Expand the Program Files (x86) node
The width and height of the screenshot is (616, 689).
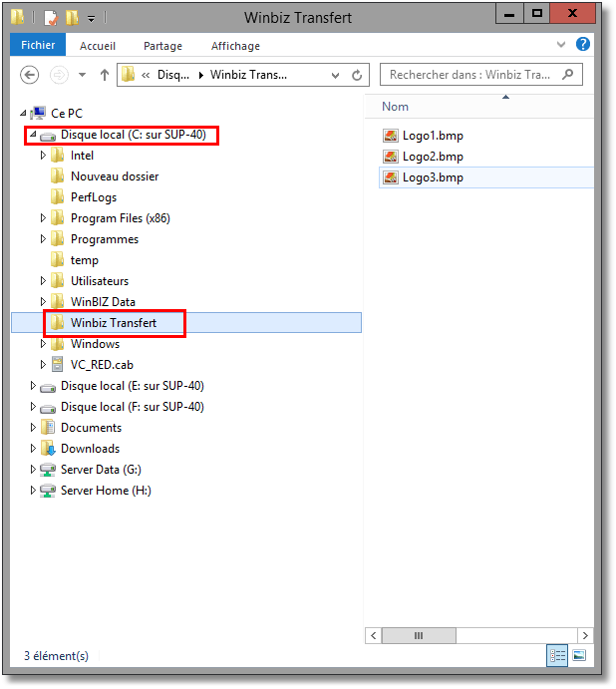43,218
